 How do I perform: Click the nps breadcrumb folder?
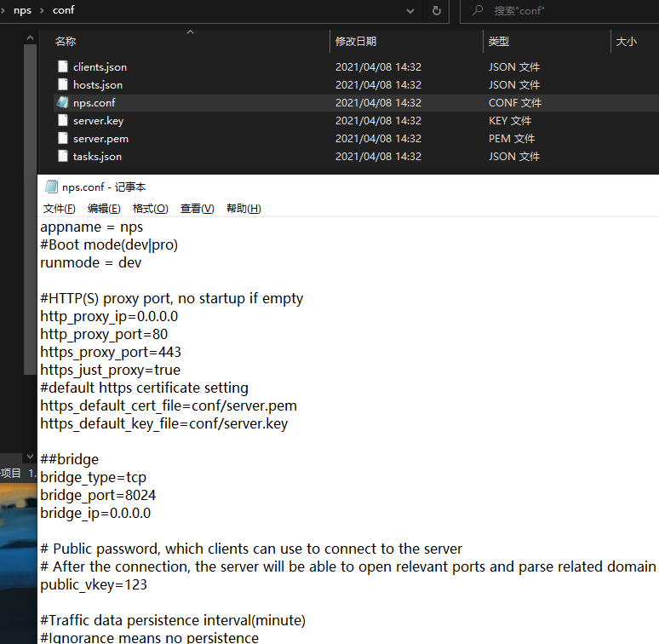22,10
